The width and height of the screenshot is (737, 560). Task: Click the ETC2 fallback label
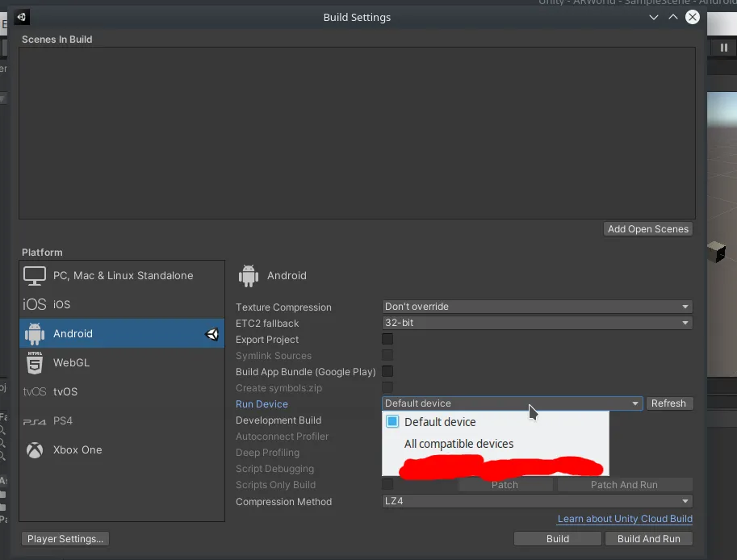point(267,324)
